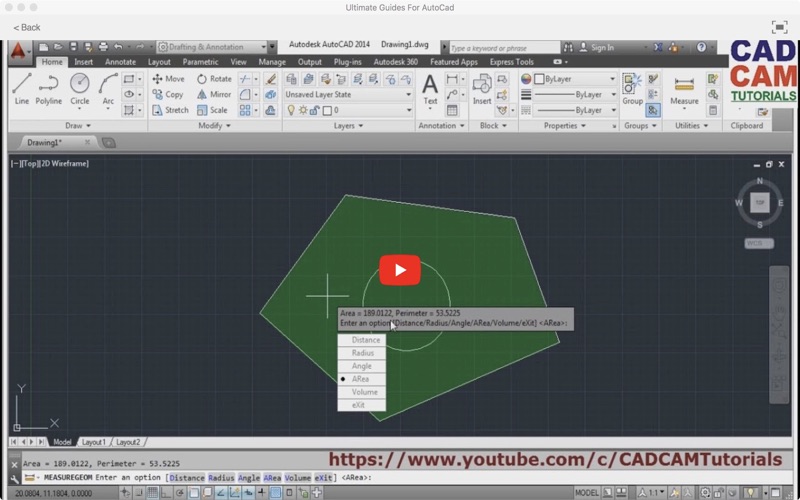Expand the Draw panel
The image size is (800, 500).
point(78,126)
